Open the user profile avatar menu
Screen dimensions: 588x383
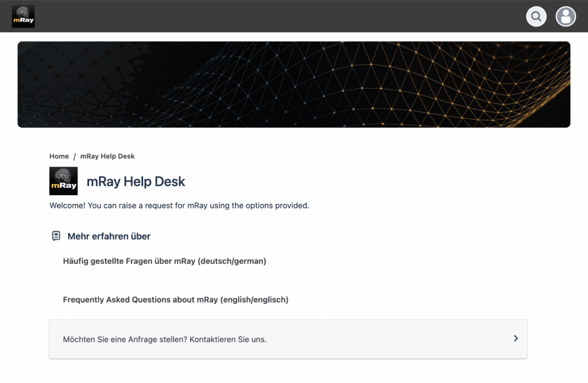[x=566, y=16]
